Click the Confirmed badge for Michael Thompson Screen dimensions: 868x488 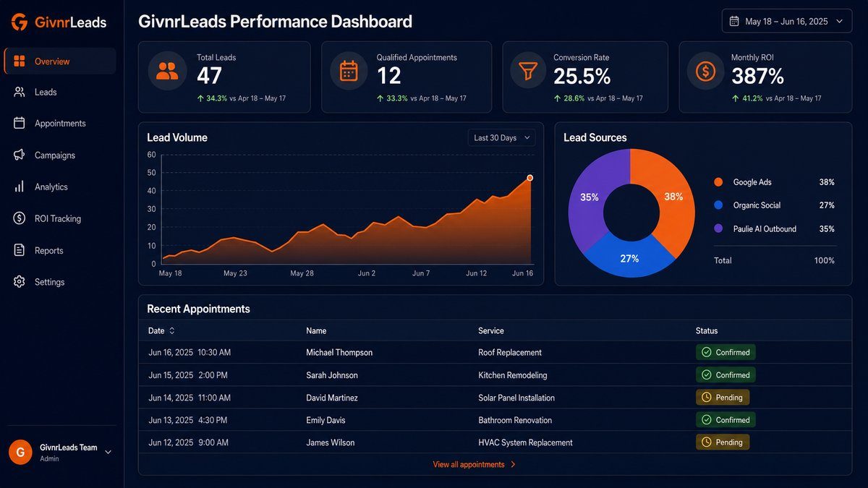[x=726, y=352]
